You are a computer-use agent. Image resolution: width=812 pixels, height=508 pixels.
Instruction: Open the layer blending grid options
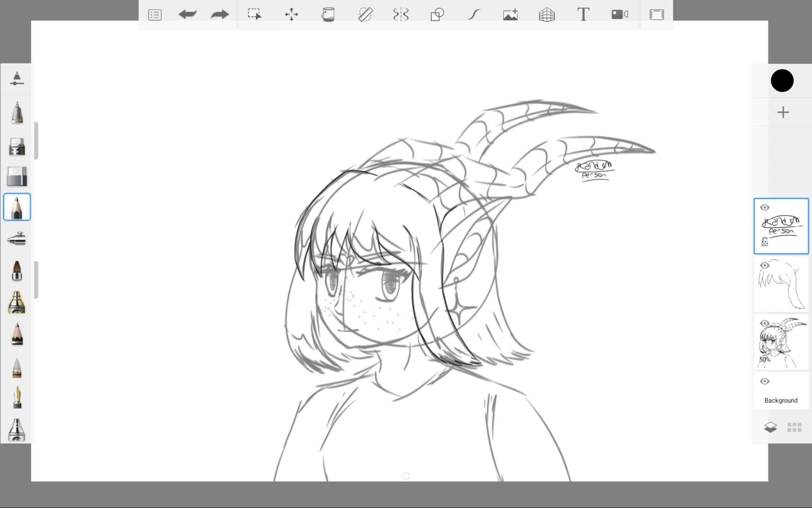tap(795, 427)
